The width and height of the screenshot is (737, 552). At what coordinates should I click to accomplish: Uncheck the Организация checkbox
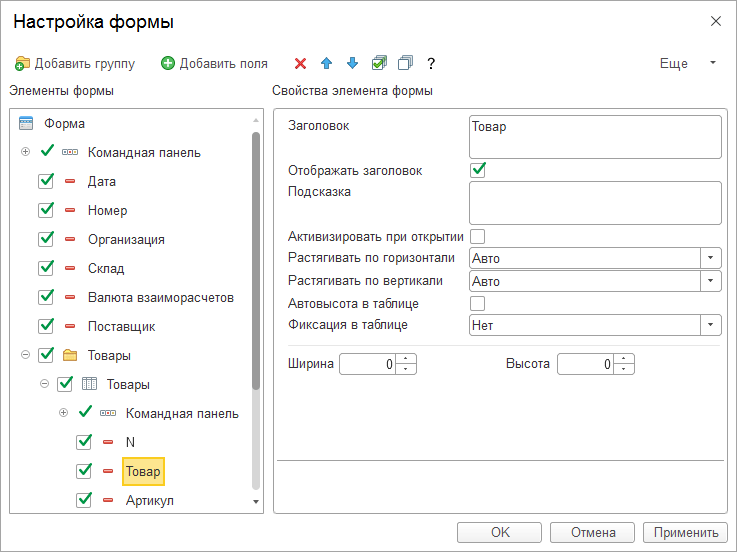[46, 239]
